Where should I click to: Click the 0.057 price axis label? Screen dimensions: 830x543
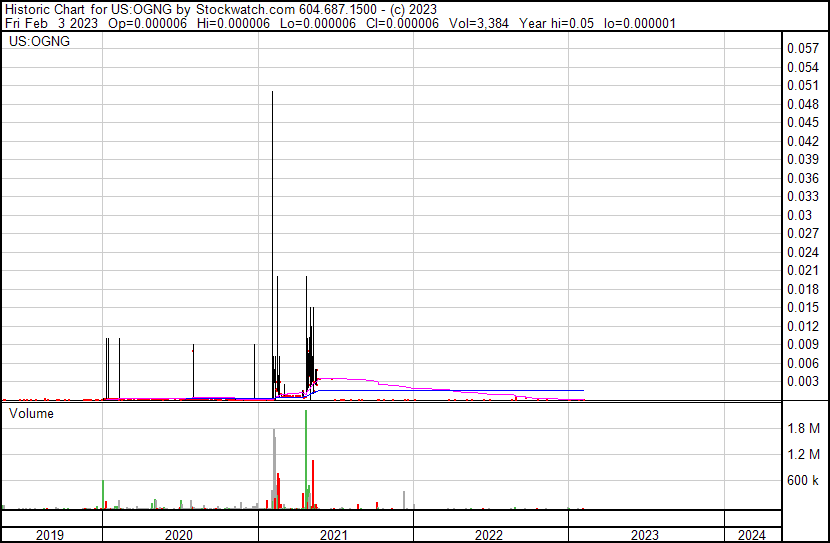coord(803,48)
